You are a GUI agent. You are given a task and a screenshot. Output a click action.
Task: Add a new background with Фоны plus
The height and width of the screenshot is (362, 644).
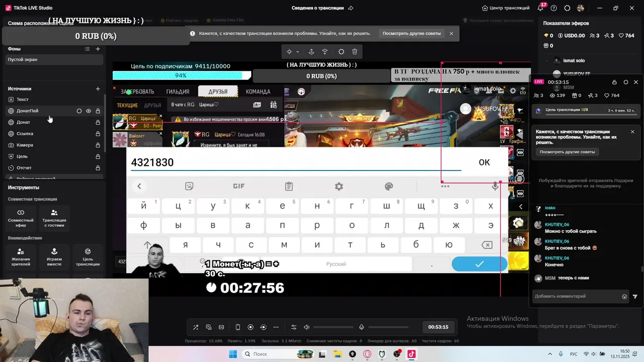point(98,49)
